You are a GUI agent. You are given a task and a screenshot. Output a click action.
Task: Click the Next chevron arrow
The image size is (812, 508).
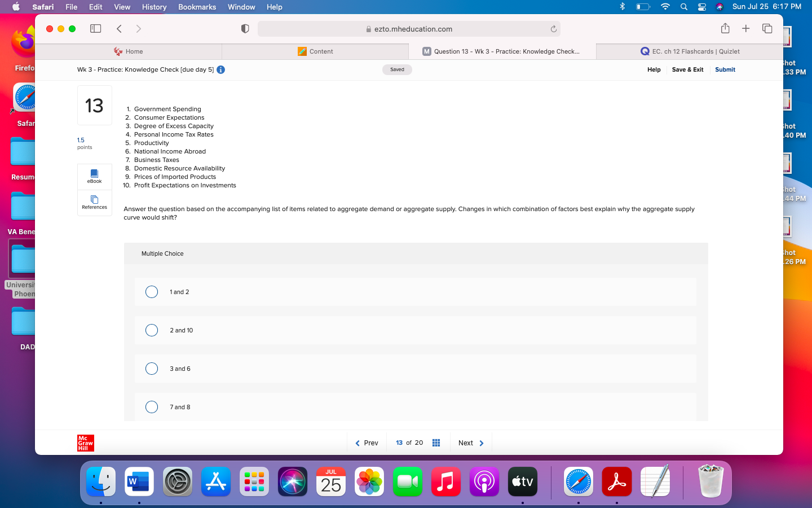click(482, 443)
